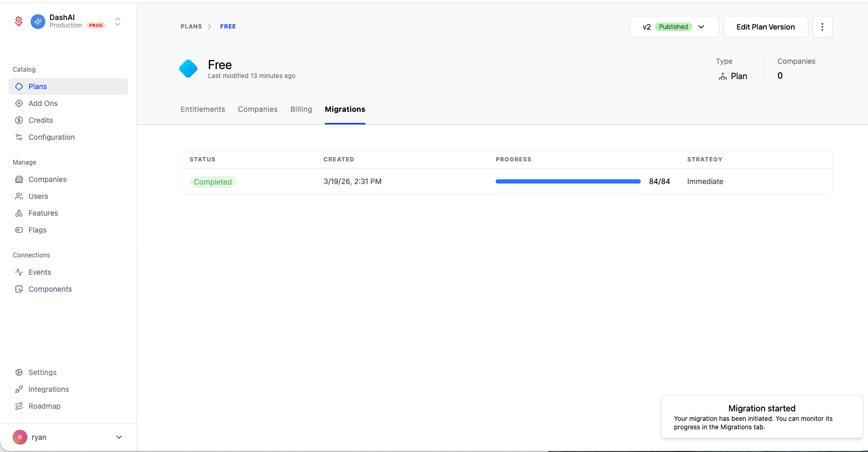The image size is (868, 452).
Task: Click the Credits dollar icon
Action: 19,120
